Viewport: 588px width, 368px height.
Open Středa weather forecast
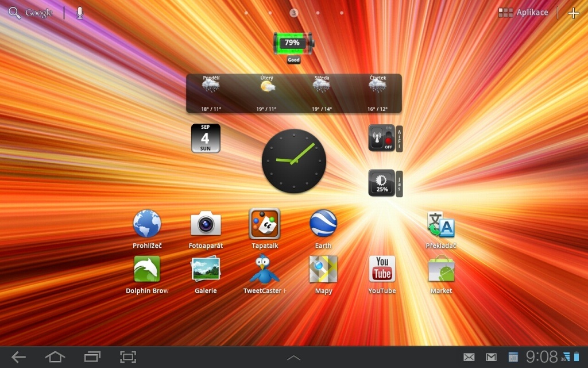pyautogui.click(x=322, y=94)
